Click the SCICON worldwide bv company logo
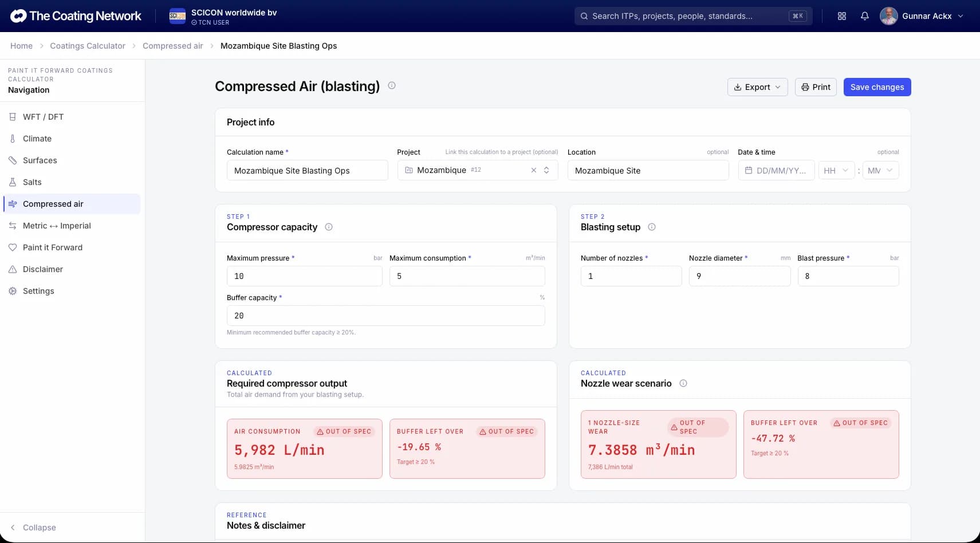The image size is (980, 543). 178,16
